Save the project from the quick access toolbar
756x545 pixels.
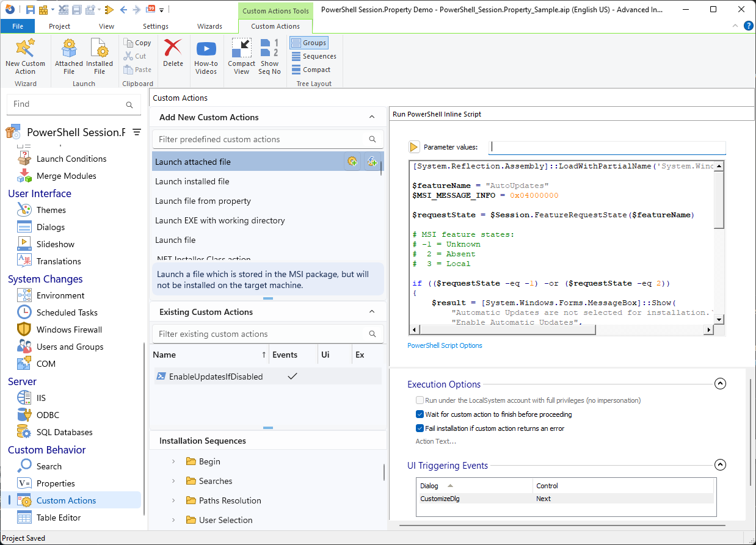pos(31,9)
